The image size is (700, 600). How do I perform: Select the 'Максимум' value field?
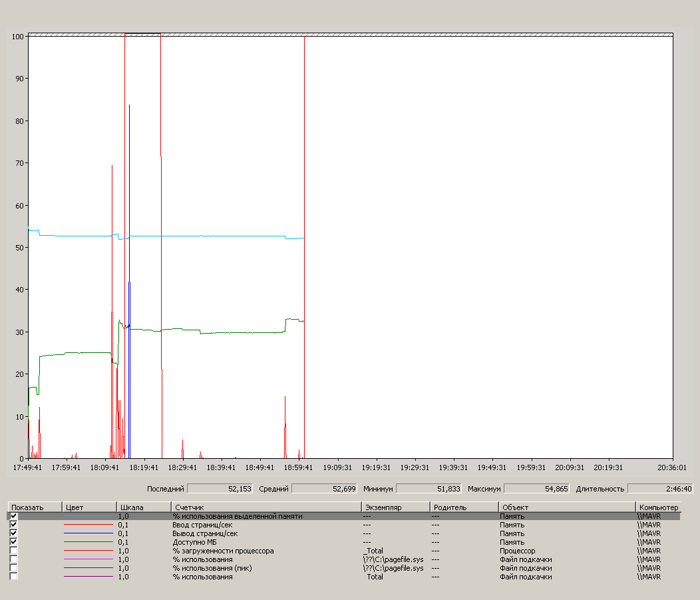pos(536,489)
